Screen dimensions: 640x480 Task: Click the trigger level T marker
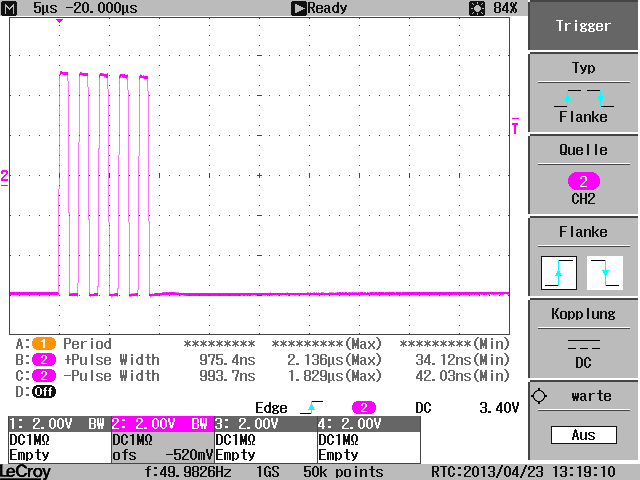tap(515, 126)
